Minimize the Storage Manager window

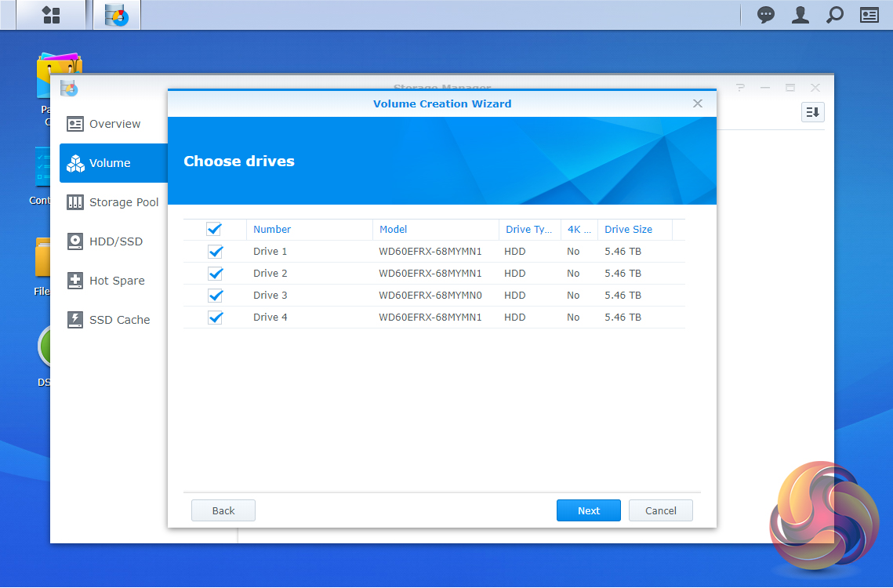(x=765, y=87)
